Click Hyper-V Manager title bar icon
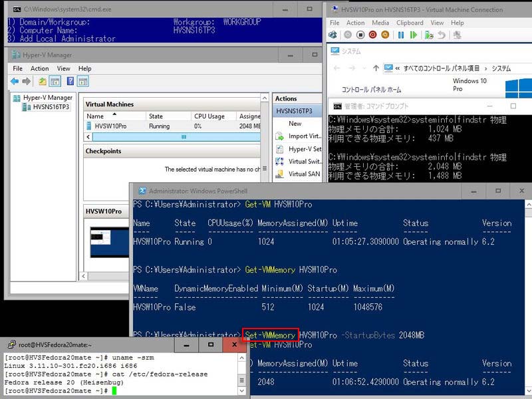The image size is (532, 399). click(16, 55)
